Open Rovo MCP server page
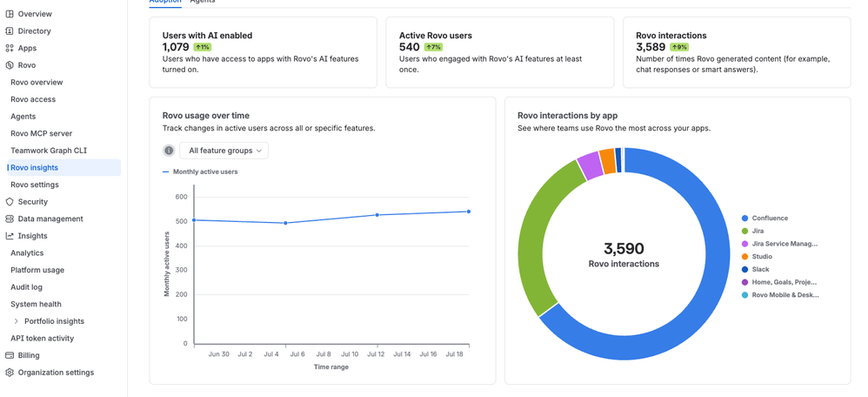The width and height of the screenshot is (868, 397). (x=42, y=133)
